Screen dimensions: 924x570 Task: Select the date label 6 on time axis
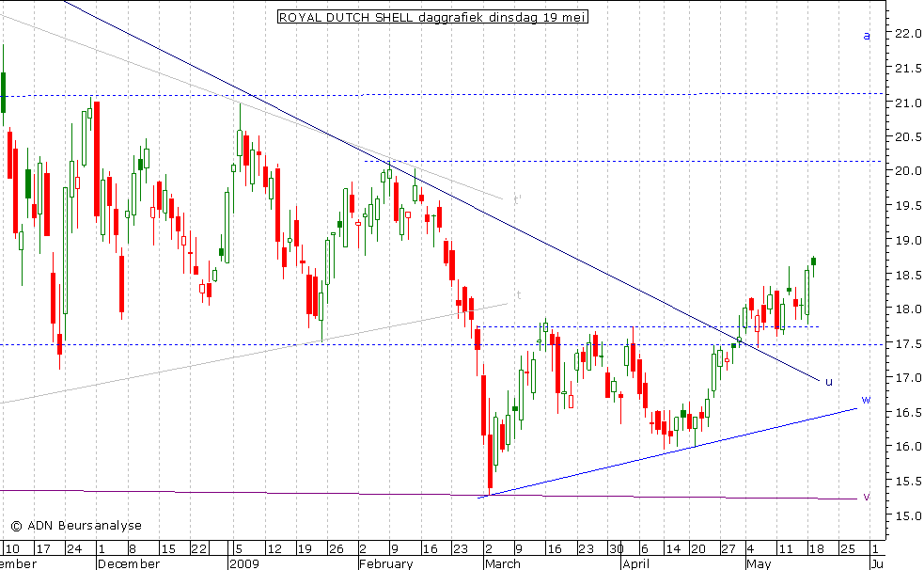click(644, 548)
